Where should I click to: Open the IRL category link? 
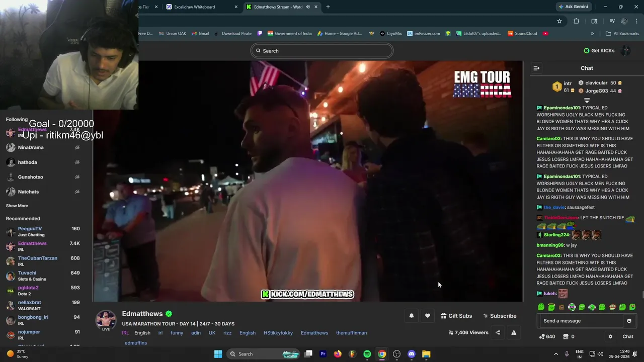[125, 333]
